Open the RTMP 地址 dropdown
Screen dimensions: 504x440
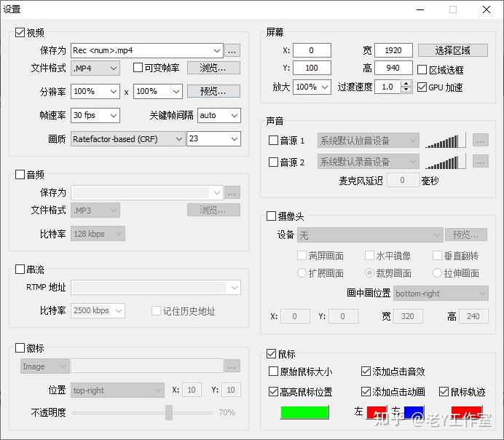coord(156,287)
